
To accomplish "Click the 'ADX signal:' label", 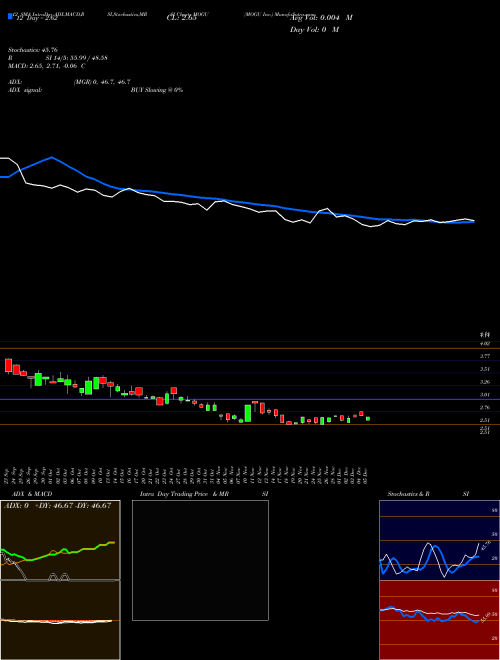I will (x=24, y=90).
